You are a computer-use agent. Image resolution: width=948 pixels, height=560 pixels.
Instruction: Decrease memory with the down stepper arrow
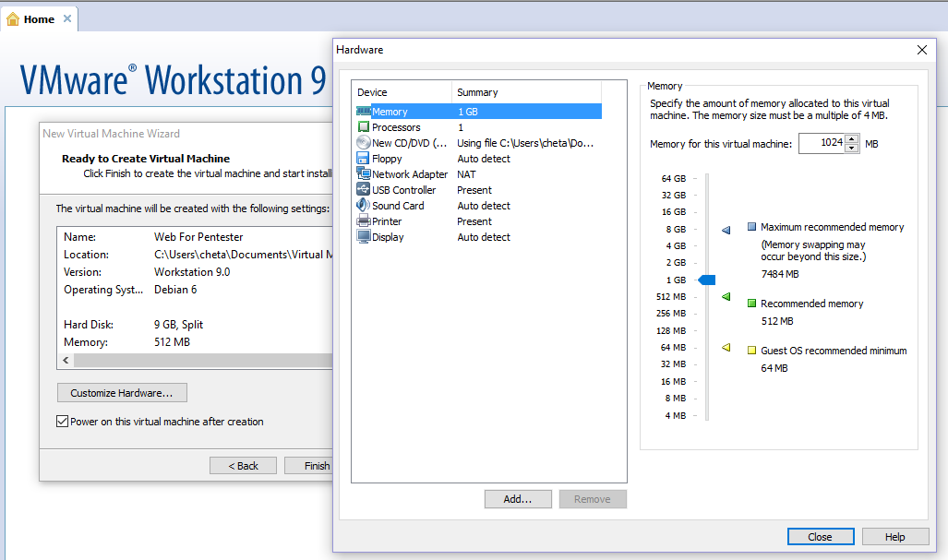point(851,148)
